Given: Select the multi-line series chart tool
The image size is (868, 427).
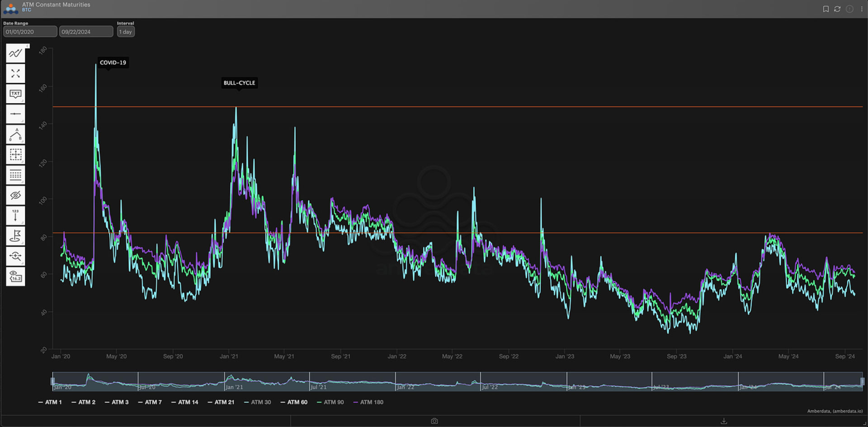Looking at the screenshot, I should click(x=15, y=53).
